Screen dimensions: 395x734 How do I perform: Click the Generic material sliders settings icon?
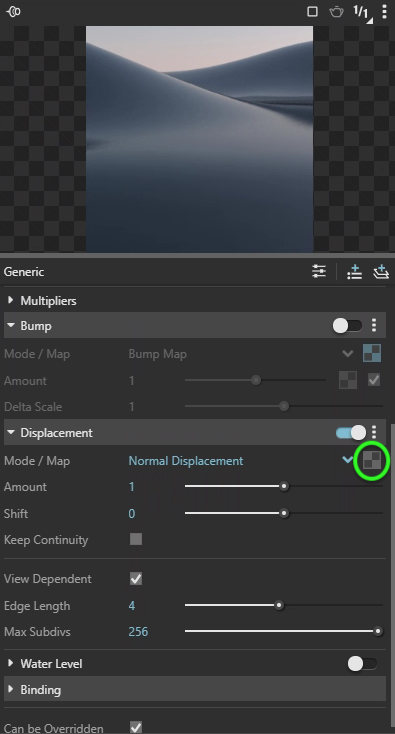319,272
